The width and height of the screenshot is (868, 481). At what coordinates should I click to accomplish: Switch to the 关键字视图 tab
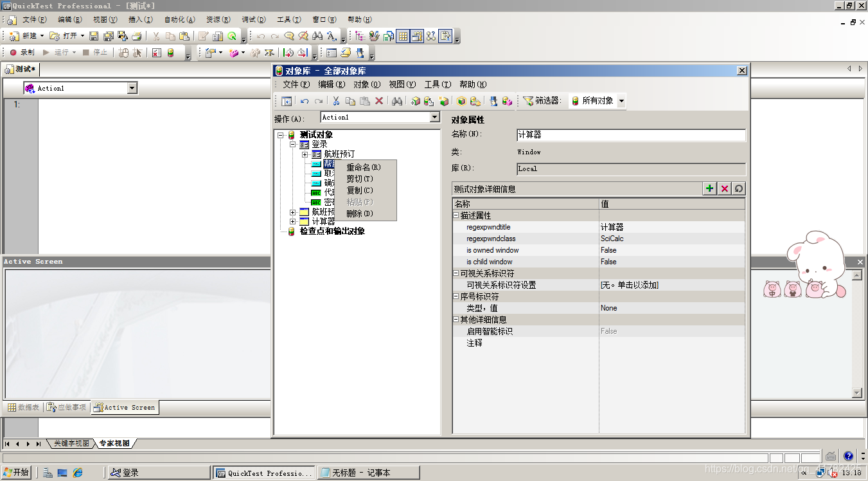point(71,443)
